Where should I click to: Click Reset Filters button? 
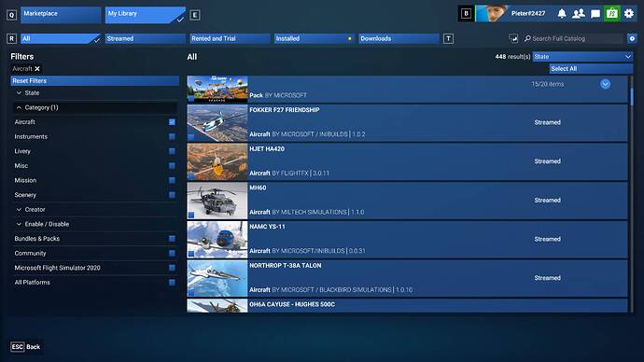95,81
